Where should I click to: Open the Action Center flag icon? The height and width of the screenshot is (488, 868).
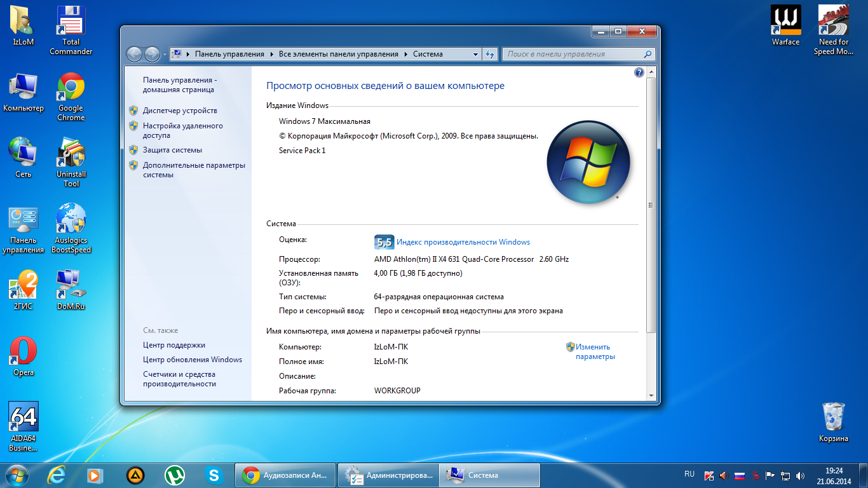770,475
